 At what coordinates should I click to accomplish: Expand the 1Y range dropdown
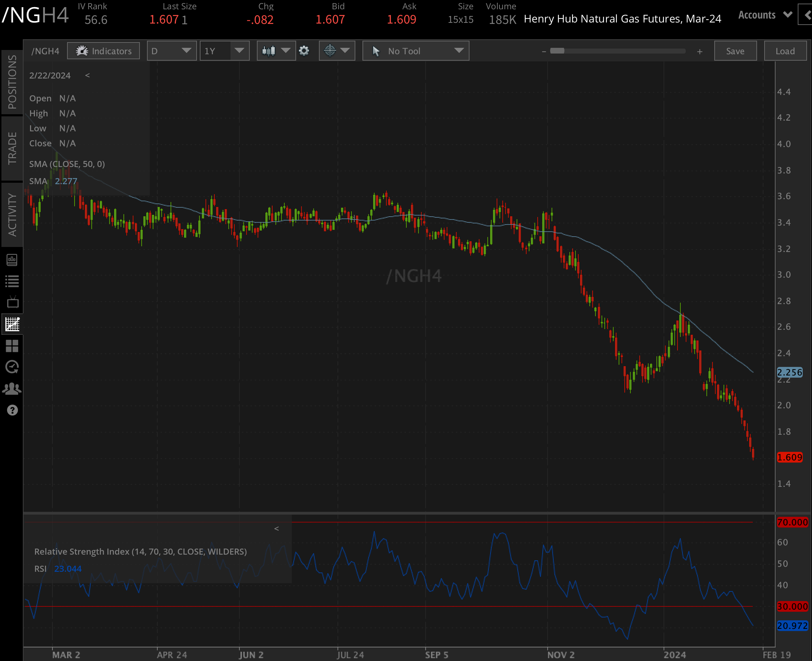pos(224,51)
